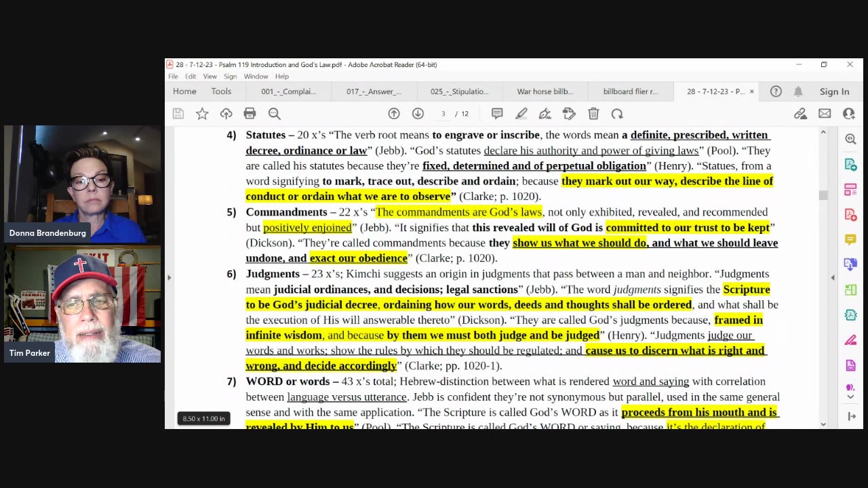Click the scrollbar up arrow
The image size is (868, 488).
click(x=823, y=131)
